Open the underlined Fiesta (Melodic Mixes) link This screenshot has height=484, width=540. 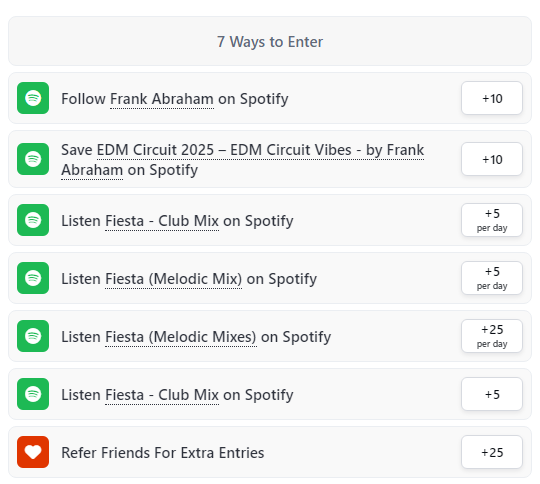point(180,337)
